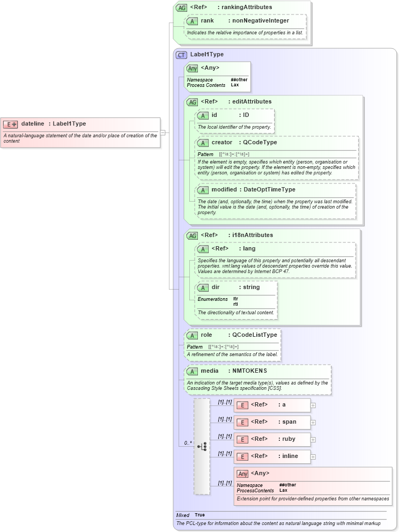The height and width of the screenshot is (532, 399).
Task: Click the AG icon of rankingAttributes
Action: (x=181, y=8)
